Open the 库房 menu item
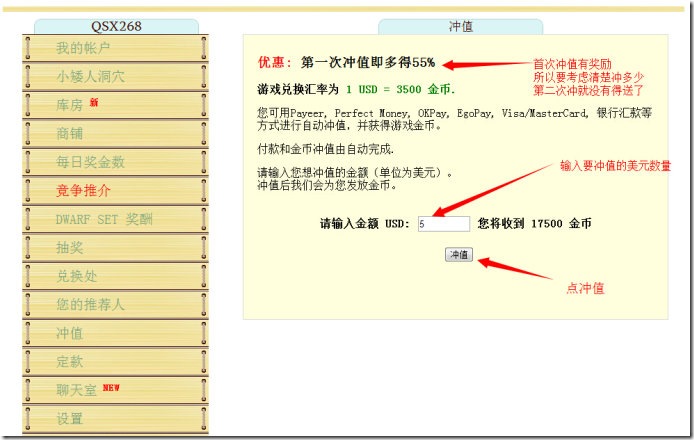 pos(70,105)
